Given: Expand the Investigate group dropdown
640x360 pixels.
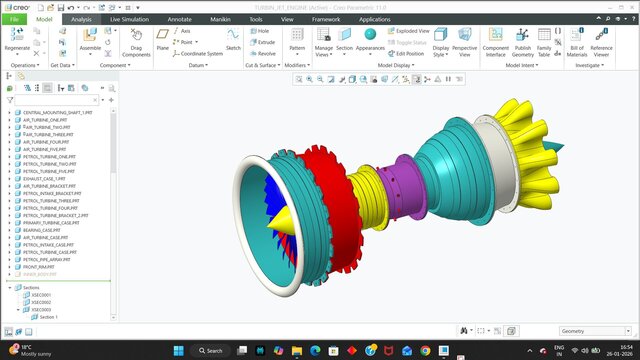Looking at the screenshot, I should coord(589,65).
